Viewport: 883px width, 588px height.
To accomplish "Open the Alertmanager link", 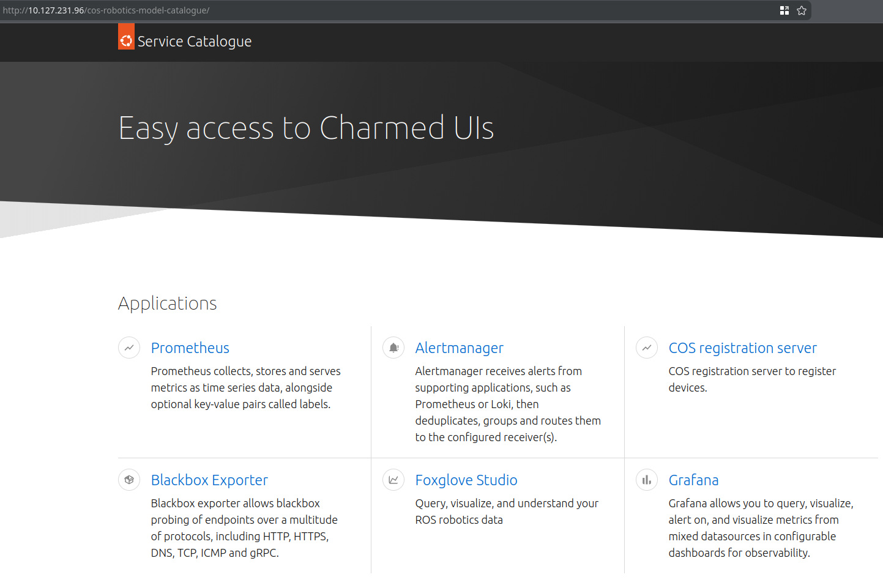I will pos(459,348).
